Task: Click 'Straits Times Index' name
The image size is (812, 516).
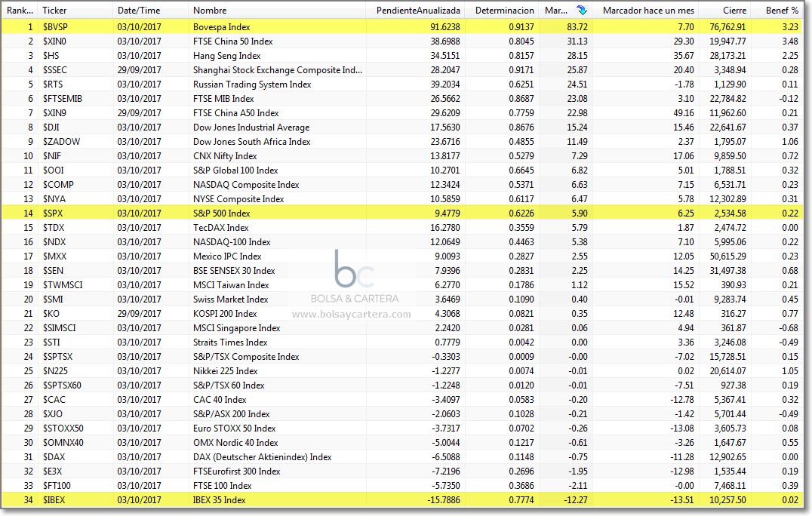Action: click(230, 342)
